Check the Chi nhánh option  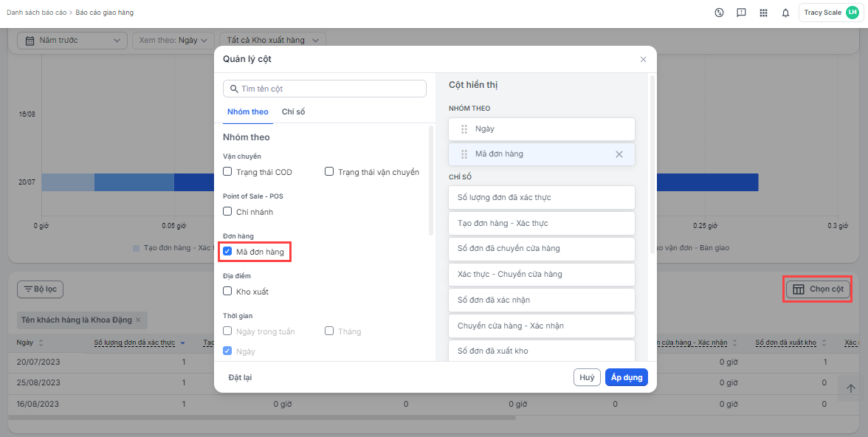(x=228, y=212)
